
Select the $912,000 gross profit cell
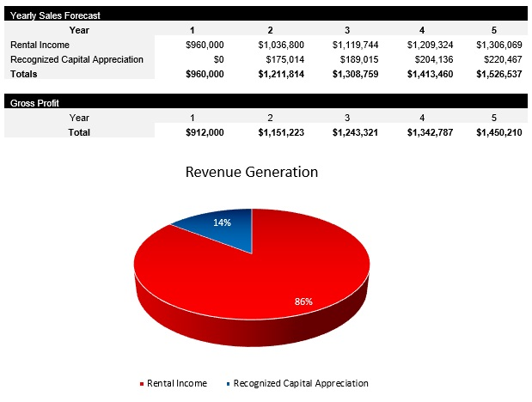tap(205, 132)
